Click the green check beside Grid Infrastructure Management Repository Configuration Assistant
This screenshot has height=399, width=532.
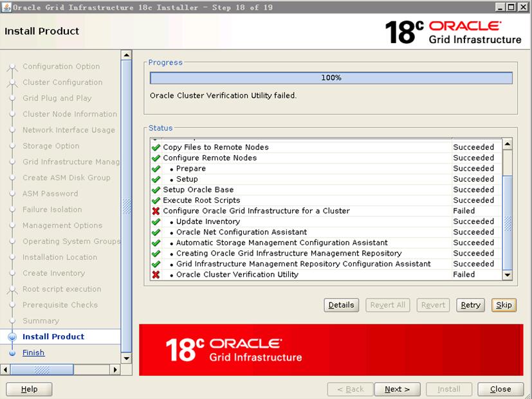(156, 264)
